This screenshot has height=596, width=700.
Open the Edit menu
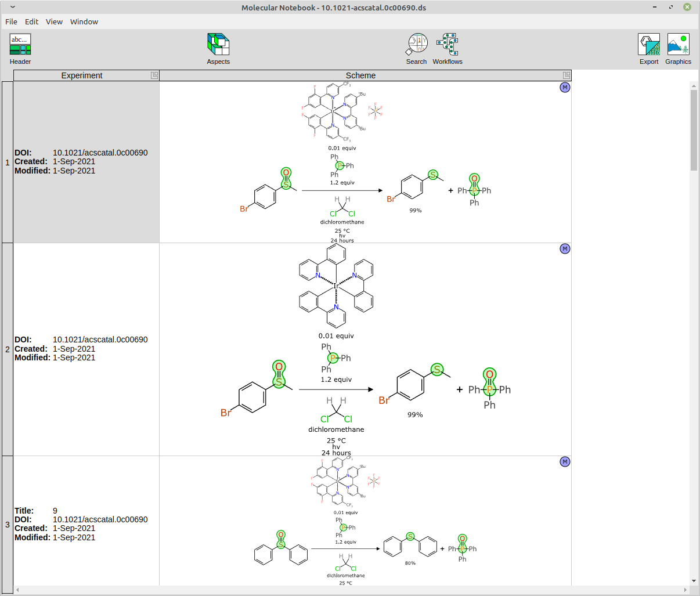coord(31,21)
